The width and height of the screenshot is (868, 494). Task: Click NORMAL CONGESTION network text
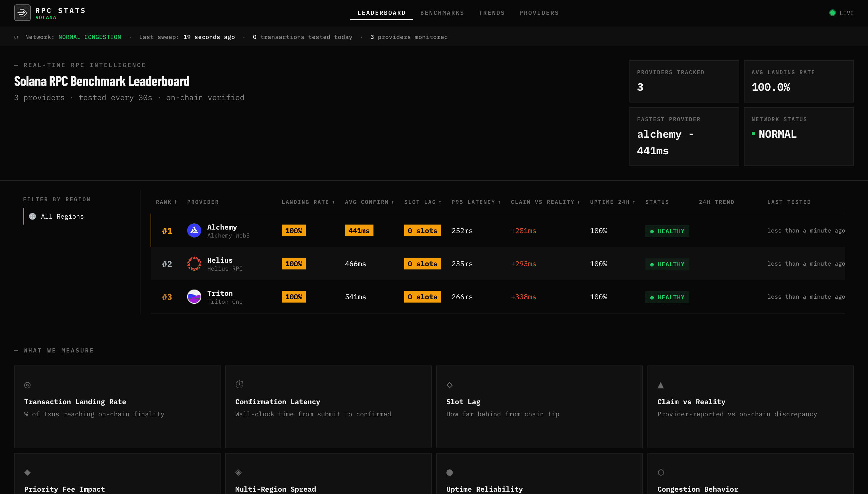tap(89, 37)
